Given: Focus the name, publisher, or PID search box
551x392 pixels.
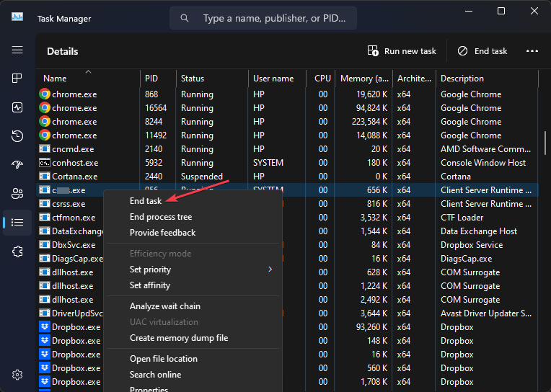Looking at the screenshot, I should point(263,18).
